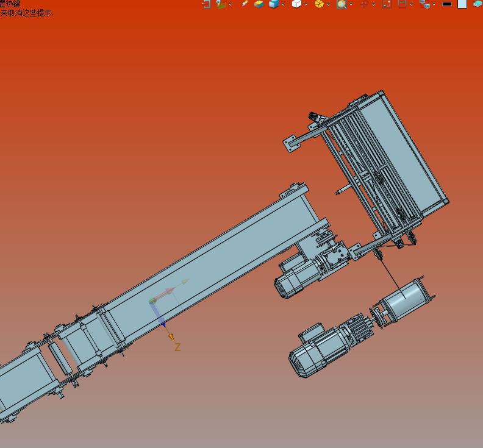
Task: Expand dropdown next to blue shaded cube
Action: 283,4
